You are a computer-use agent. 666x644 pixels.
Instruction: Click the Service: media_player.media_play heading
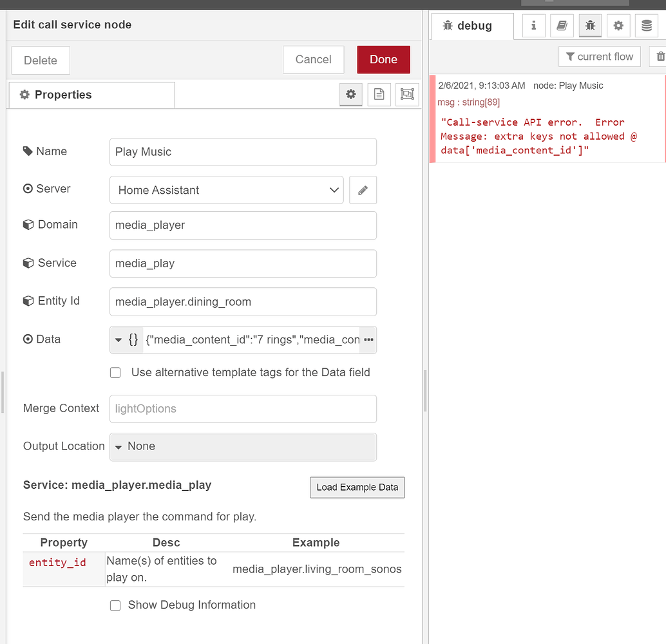pyautogui.click(x=117, y=485)
